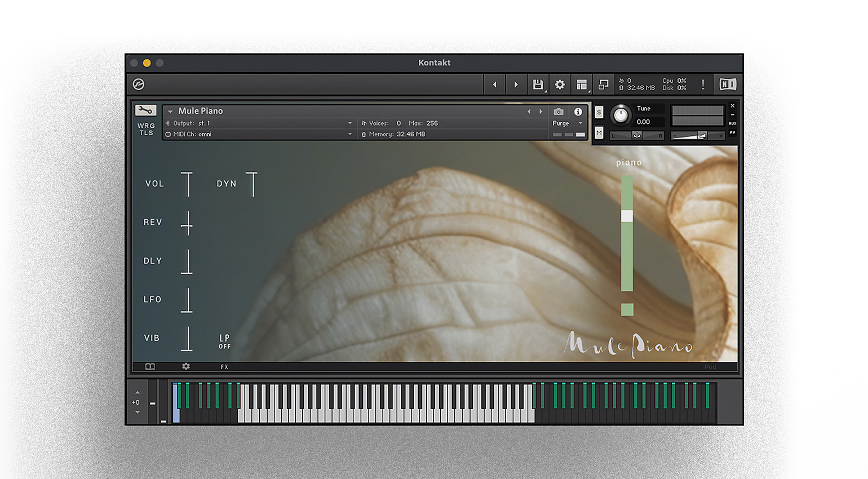The image size is (868, 479).
Task: Click the Max voices value 256
Action: coord(432,123)
